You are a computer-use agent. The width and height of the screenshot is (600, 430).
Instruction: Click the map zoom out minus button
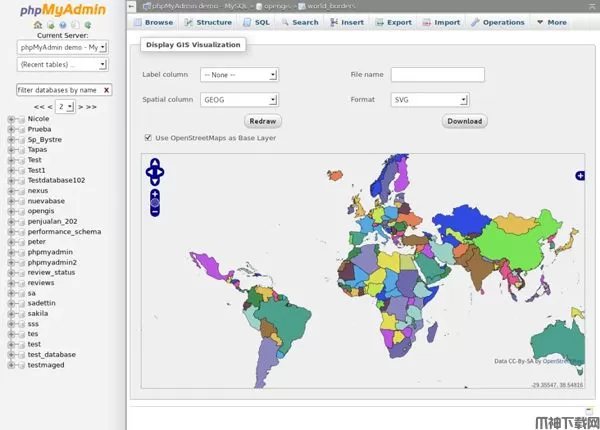(155, 213)
